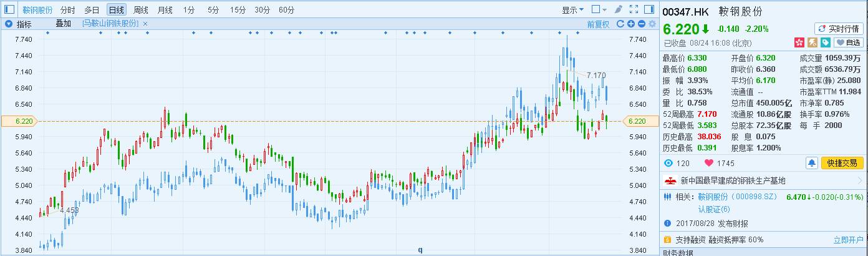
Task: Click the 马鞍山钢铁股份 overlay stock label
Action: [x=110, y=24]
